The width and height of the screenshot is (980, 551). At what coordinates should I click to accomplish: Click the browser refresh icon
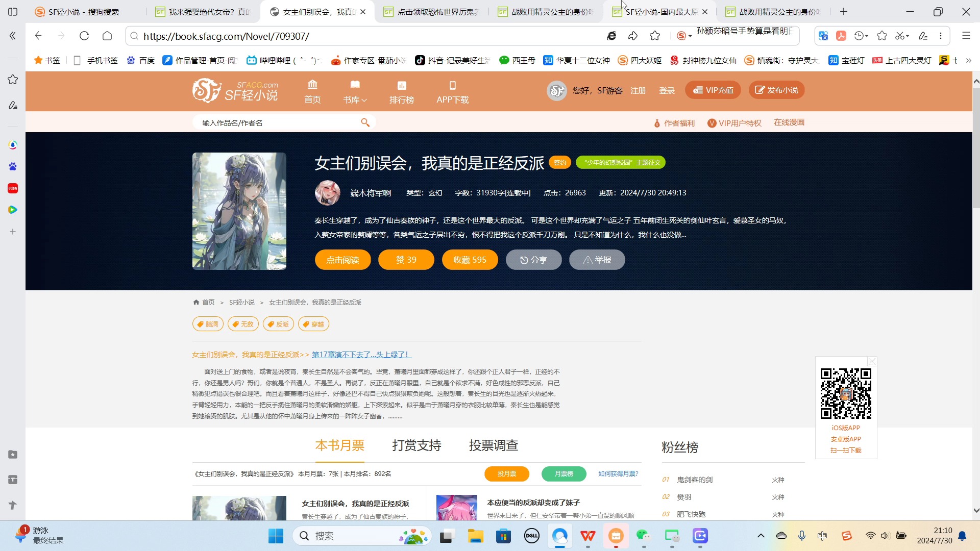(x=84, y=36)
